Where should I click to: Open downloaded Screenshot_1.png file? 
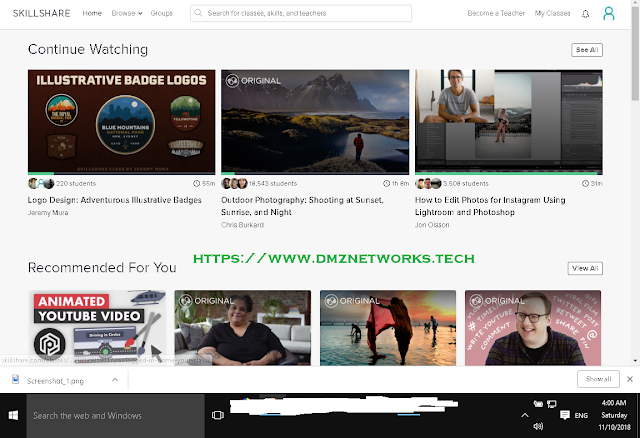click(55, 381)
